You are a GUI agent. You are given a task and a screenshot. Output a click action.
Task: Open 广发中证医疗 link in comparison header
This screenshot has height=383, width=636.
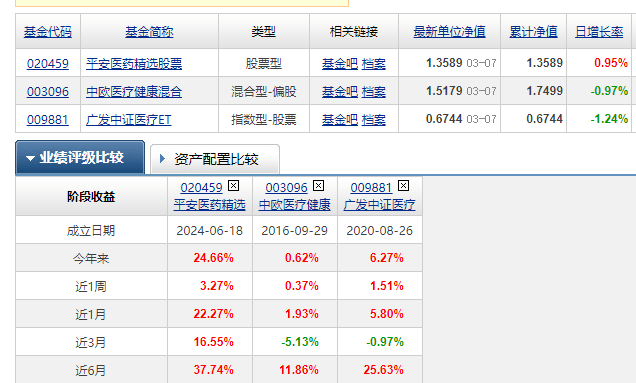380,204
